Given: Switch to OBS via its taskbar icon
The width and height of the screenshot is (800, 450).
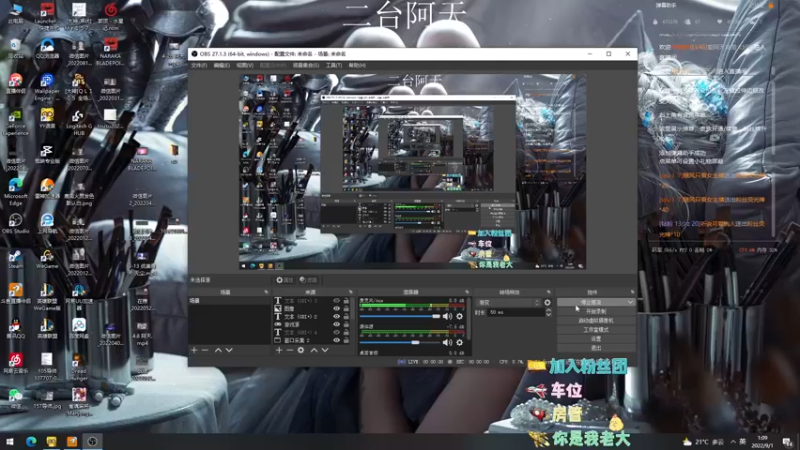Looking at the screenshot, I should point(92,441).
